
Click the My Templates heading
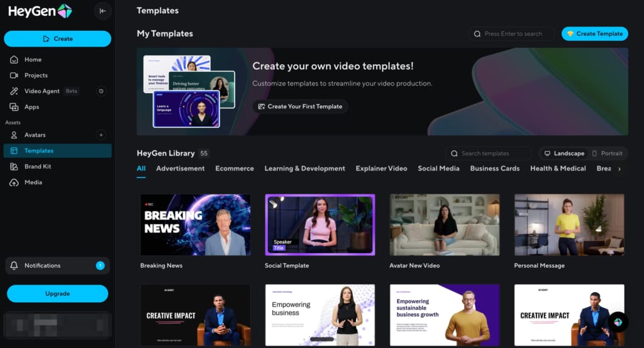pyautogui.click(x=165, y=34)
